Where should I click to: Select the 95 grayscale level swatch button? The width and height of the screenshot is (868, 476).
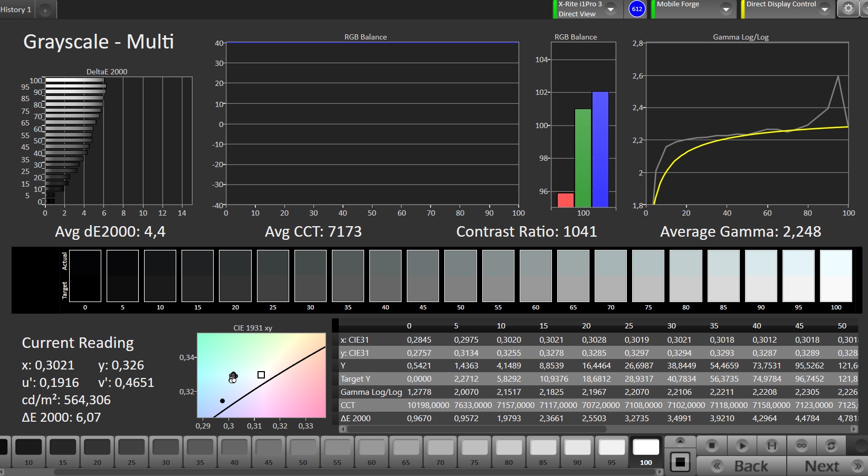612,452
